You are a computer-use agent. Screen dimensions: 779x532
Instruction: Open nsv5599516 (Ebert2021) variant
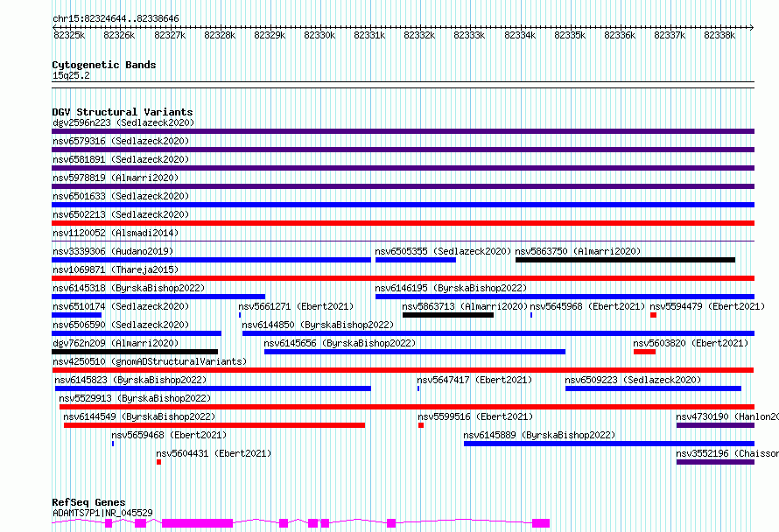pos(475,416)
